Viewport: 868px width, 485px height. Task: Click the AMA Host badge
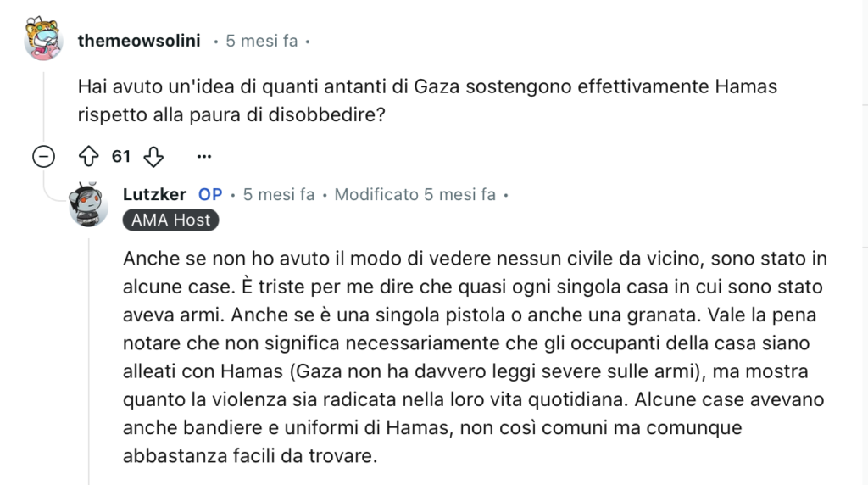(x=171, y=220)
